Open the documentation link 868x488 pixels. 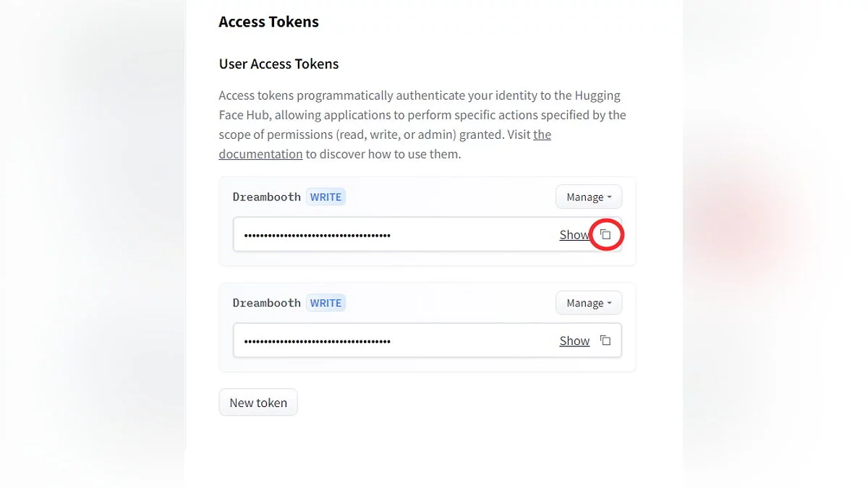(x=260, y=154)
